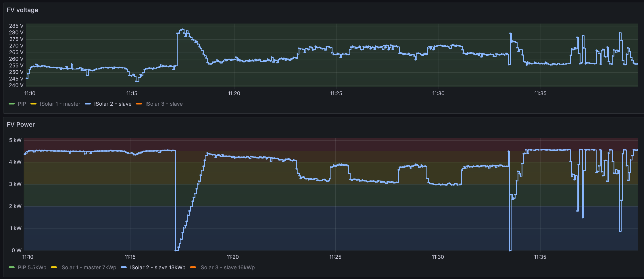Viewport: 644px width, 279px height.
Task: Click green PIP color swatch in voltage legend
Action: coord(11,104)
